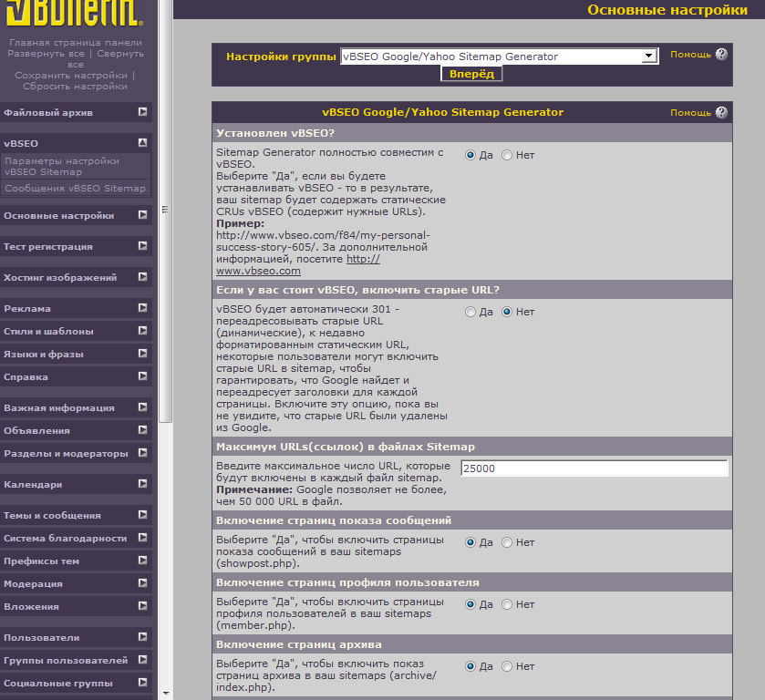Select Нет for Установлен vBSEO
Screen dimensions: 765x700
[507, 155]
